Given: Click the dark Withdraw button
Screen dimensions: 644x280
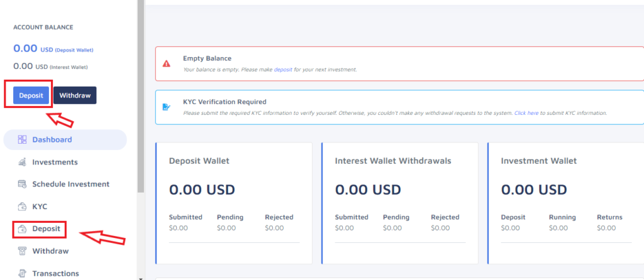Looking at the screenshot, I should coord(75,95).
